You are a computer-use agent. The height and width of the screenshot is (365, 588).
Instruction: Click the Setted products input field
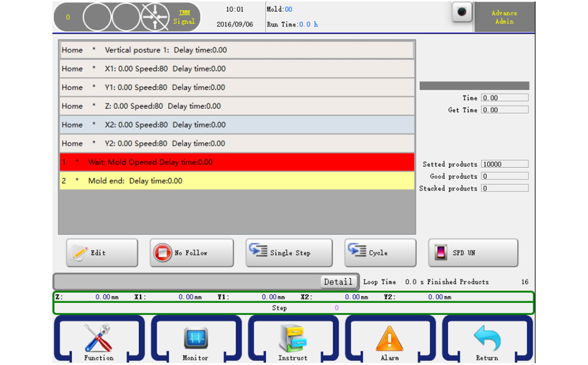click(x=504, y=164)
